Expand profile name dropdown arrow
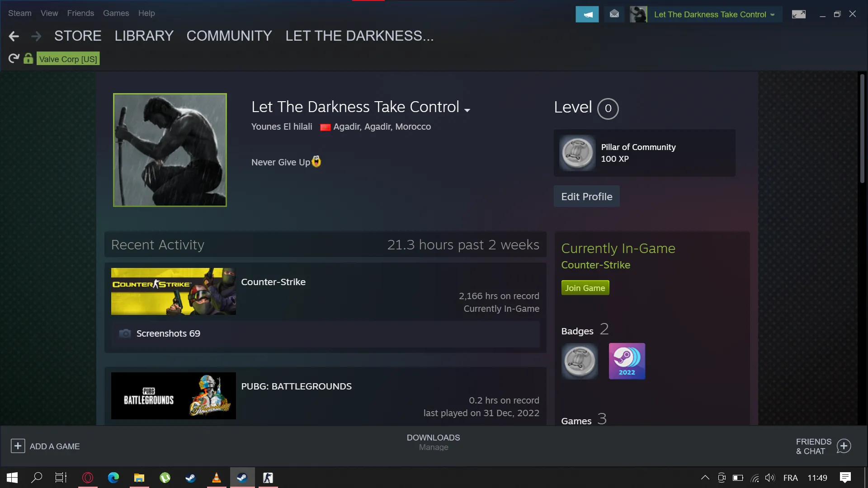This screenshot has height=488, width=868. (467, 110)
